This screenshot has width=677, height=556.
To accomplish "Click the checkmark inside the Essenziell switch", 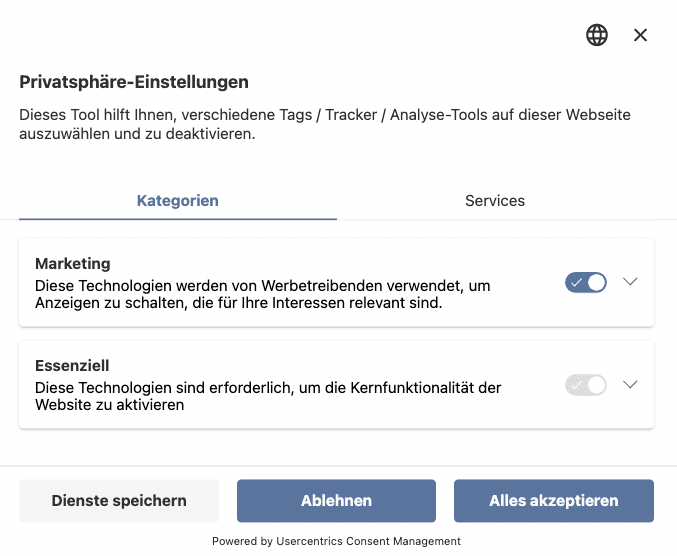I will pos(576,385).
